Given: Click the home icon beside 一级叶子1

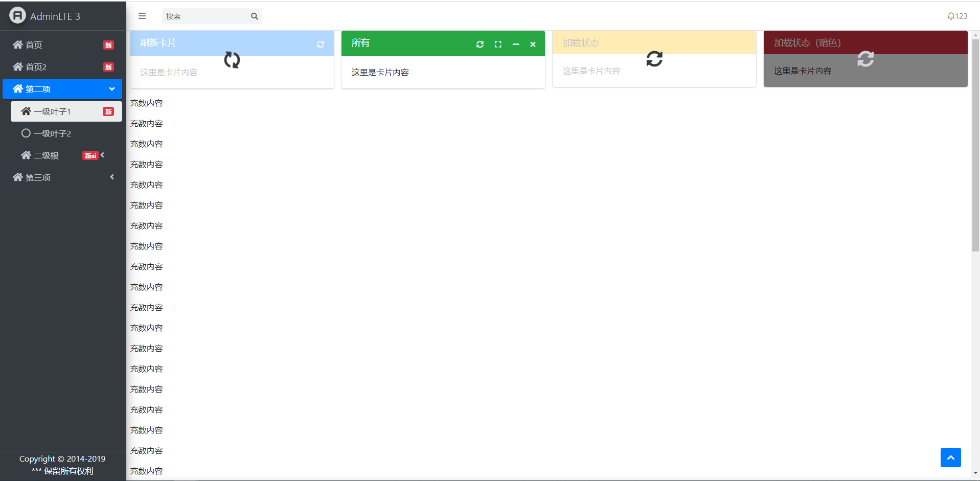Looking at the screenshot, I should click(26, 111).
